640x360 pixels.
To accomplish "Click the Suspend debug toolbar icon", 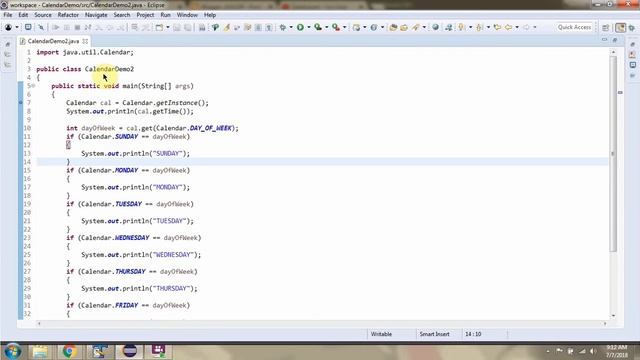I will pos(67,27).
